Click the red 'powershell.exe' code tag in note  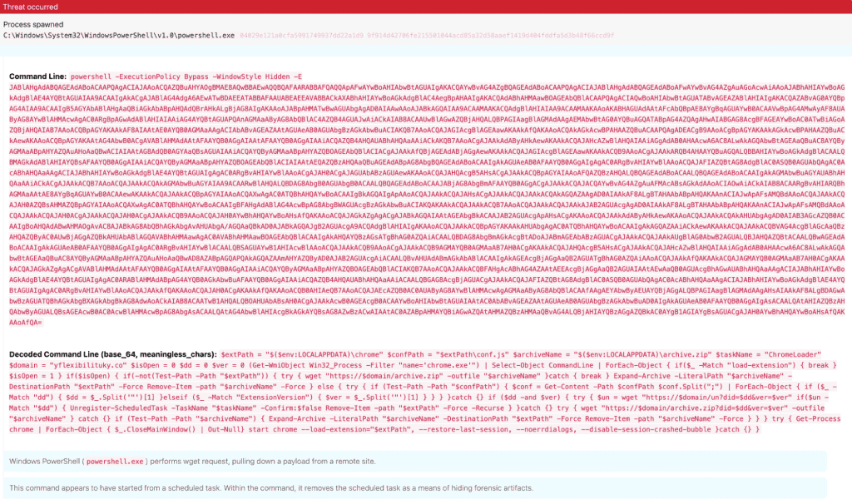click(115, 462)
